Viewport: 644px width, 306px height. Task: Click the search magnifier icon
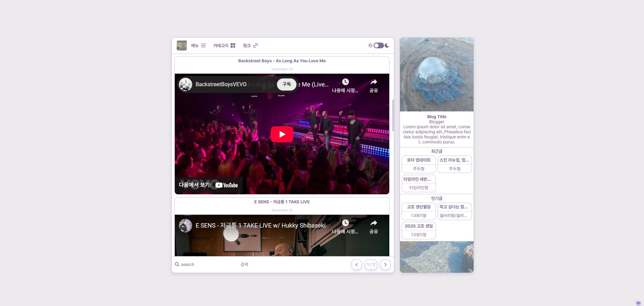click(x=177, y=264)
